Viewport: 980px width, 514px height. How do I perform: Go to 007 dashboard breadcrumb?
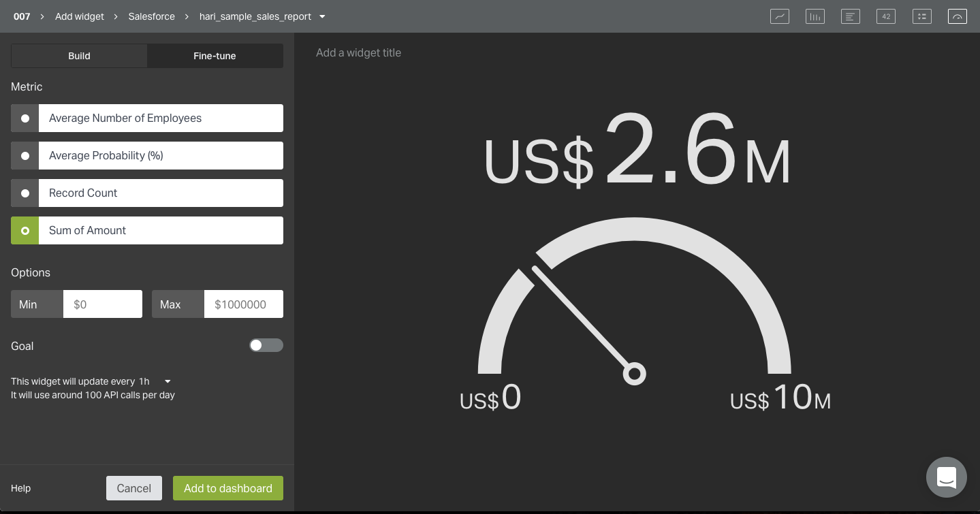[22, 16]
